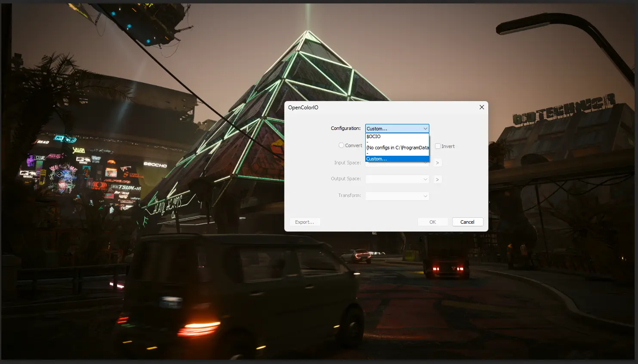Viewport: 638px width, 364px height.
Task: Choose the $OCIO configuration entry
Action: (397, 136)
